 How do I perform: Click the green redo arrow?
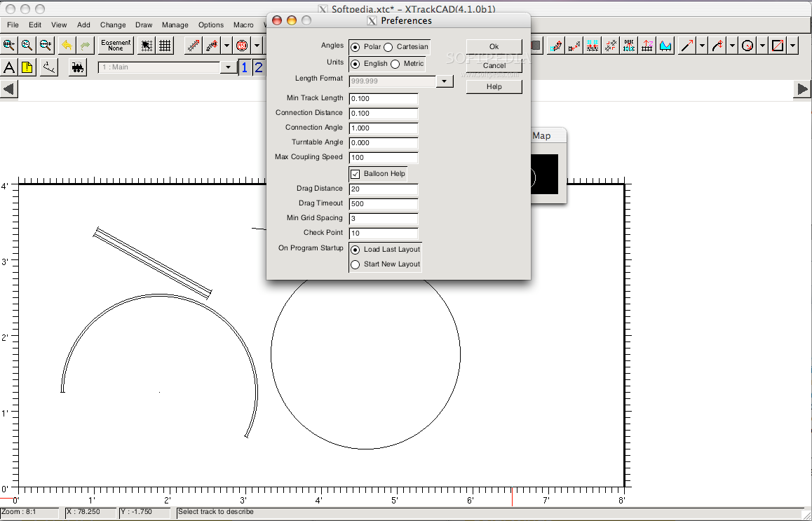[x=85, y=46]
